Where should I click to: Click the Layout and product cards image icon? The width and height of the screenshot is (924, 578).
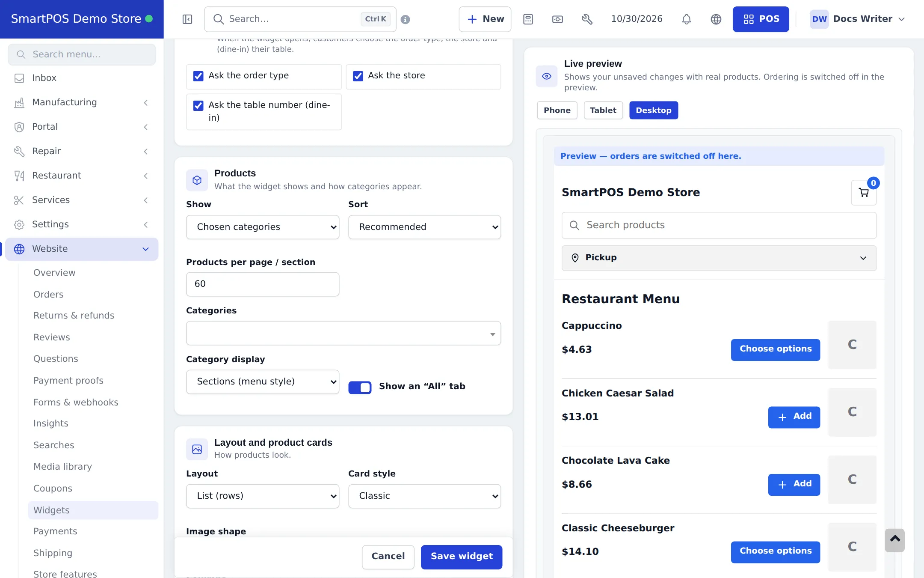click(x=197, y=449)
